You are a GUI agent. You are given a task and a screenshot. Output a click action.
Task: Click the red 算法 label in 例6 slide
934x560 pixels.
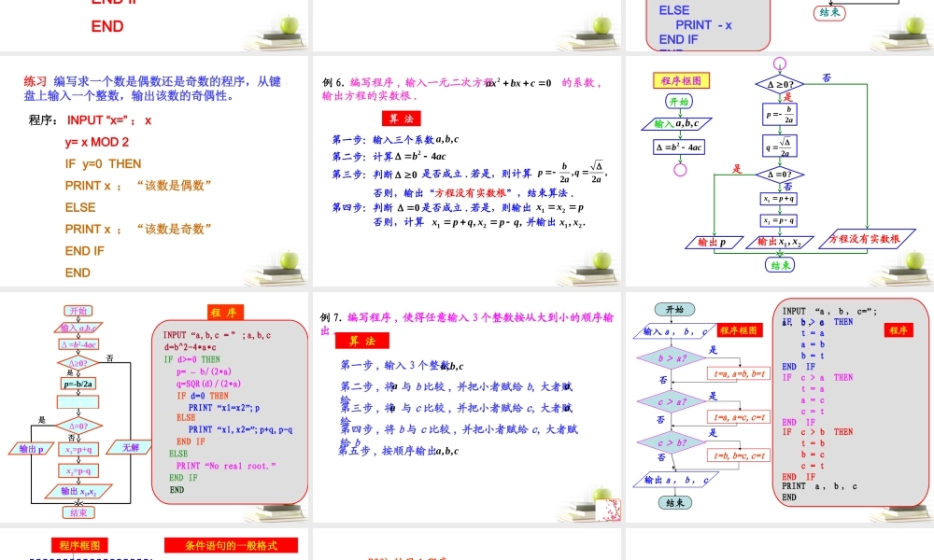(x=402, y=119)
